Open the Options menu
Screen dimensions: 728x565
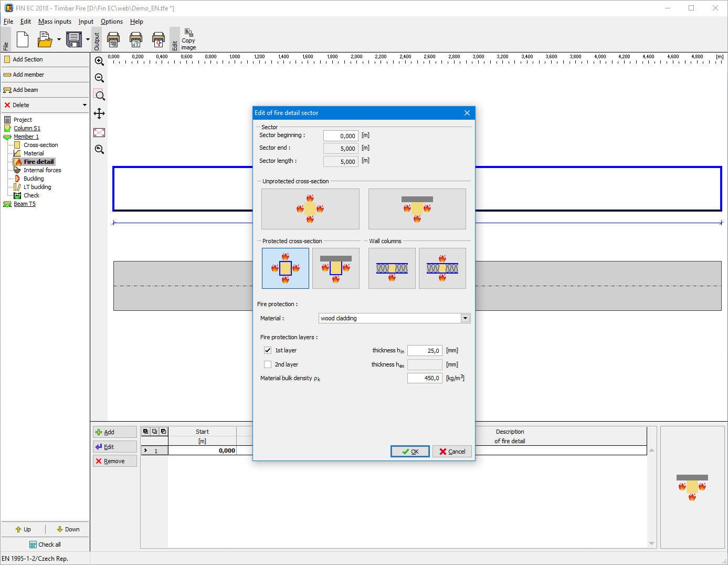tap(111, 22)
